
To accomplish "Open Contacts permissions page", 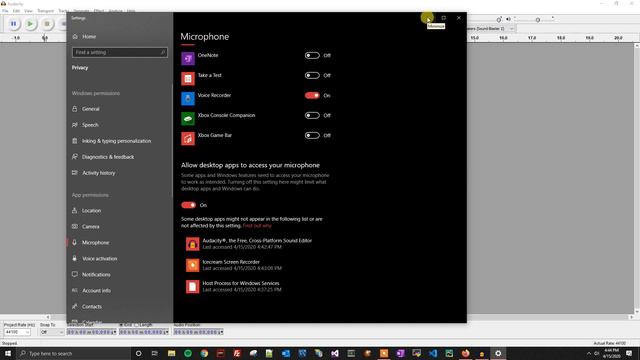I will pyautogui.click(x=92, y=306).
